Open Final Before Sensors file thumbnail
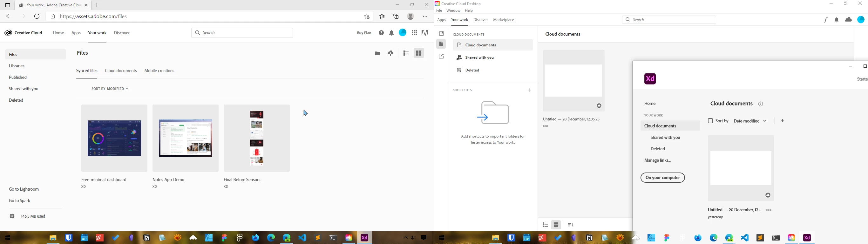This screenshot has height=244, width=868. pyautogui.click(x=256, y=138)
